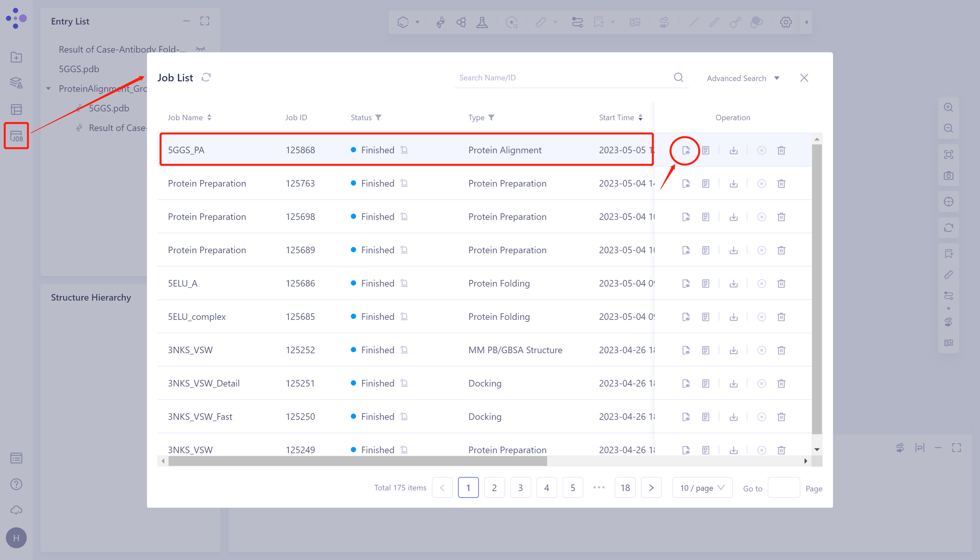Screen dimensions: 980x560
Task: Sort jobs by Start Time column
Action: point(641,118)
